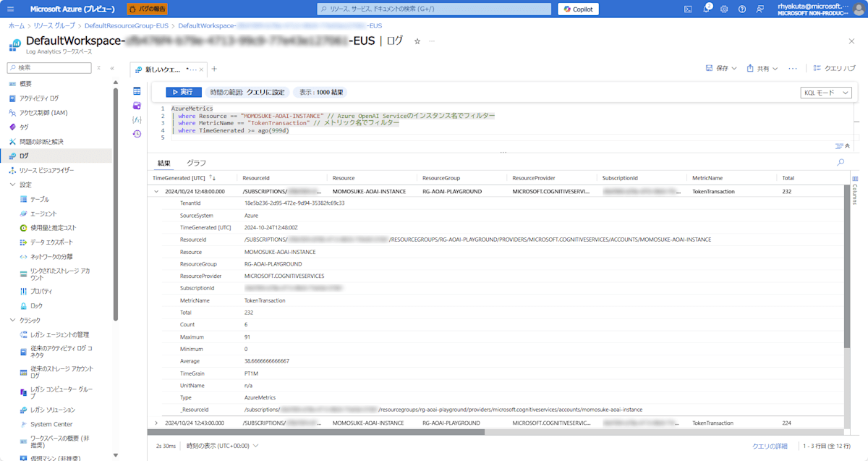Open Copilot from the top bar

coord(578,9)
